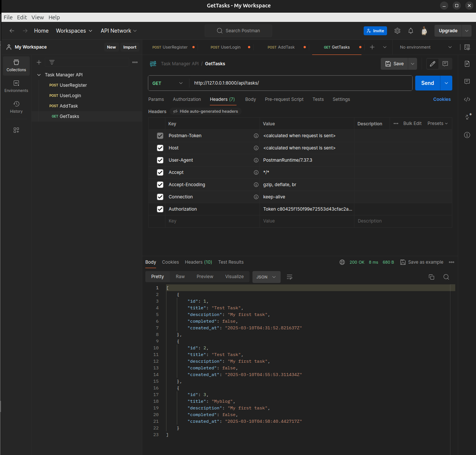The width and height of the screenshot is (476, 455).
Task: Open environment quick look icon
Action: pos(467,47)
